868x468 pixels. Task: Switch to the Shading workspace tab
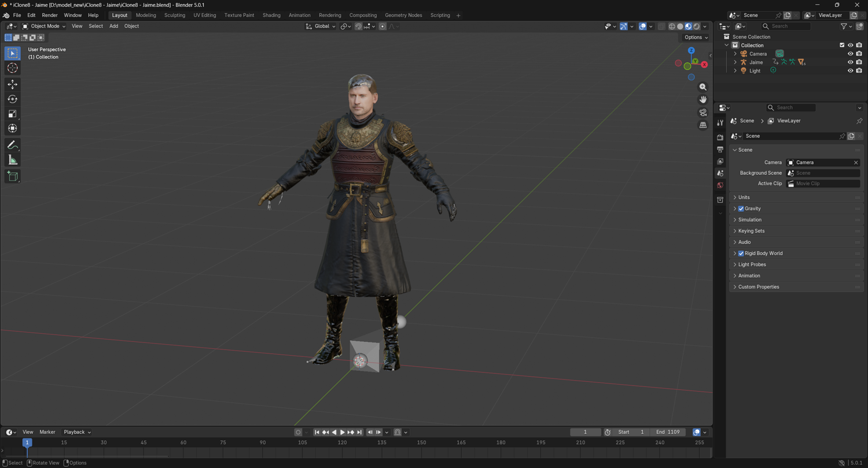tap(271, 15)
